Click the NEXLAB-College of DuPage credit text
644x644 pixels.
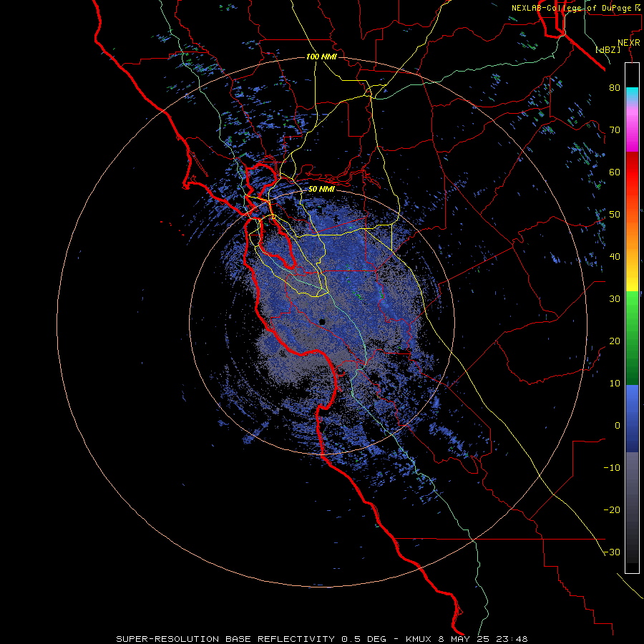(575, 8)
